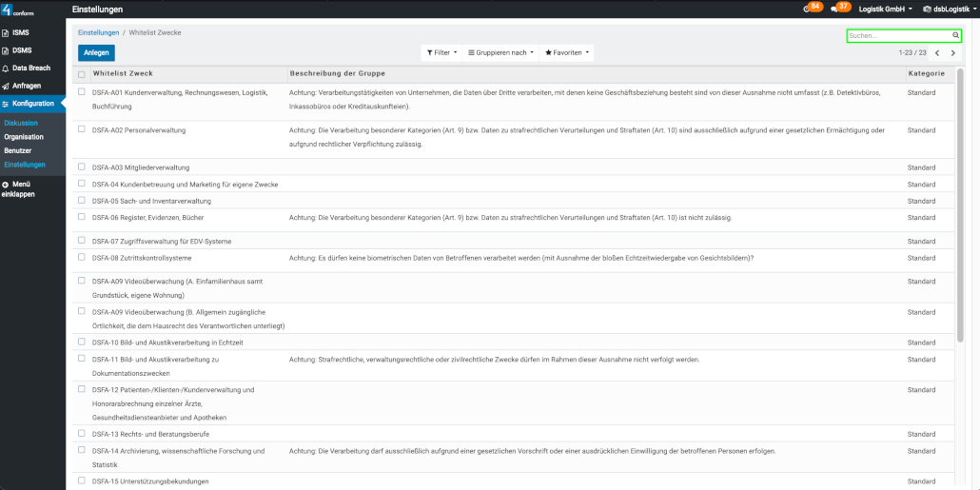980x490 pixels.
Task: Collapse the sidebar with Menü einklappen
Action: click(x=23, y=188)
